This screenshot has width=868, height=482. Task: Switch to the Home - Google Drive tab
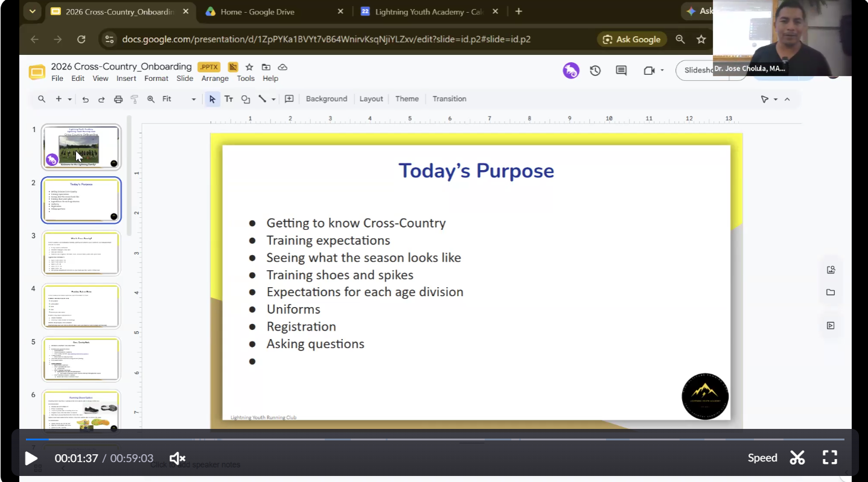click(274, 11)
